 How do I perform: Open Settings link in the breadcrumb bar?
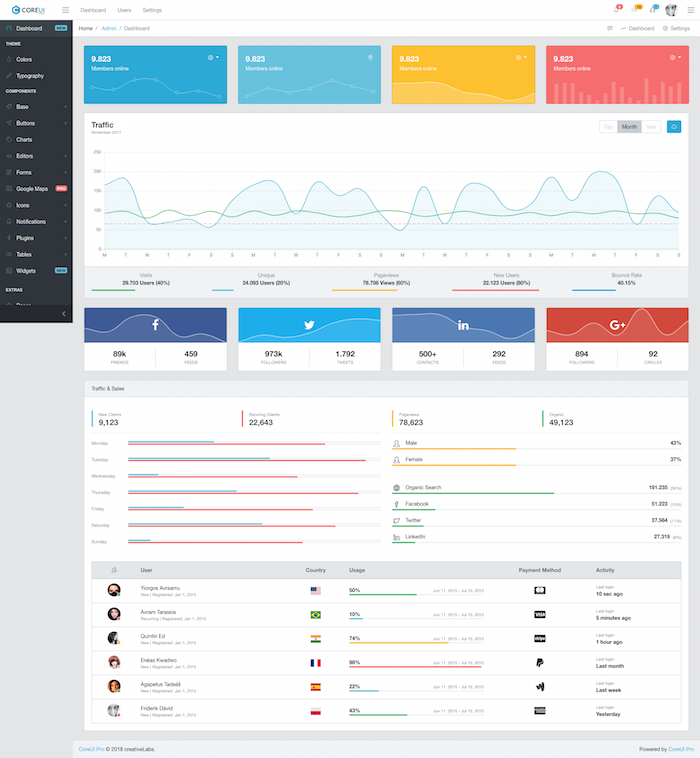pos(676,29)
